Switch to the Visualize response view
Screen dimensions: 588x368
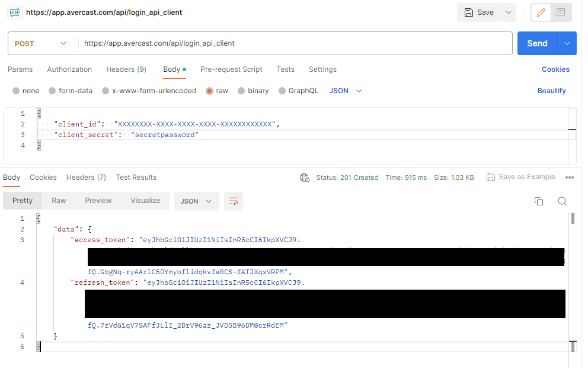click(145, 201)
